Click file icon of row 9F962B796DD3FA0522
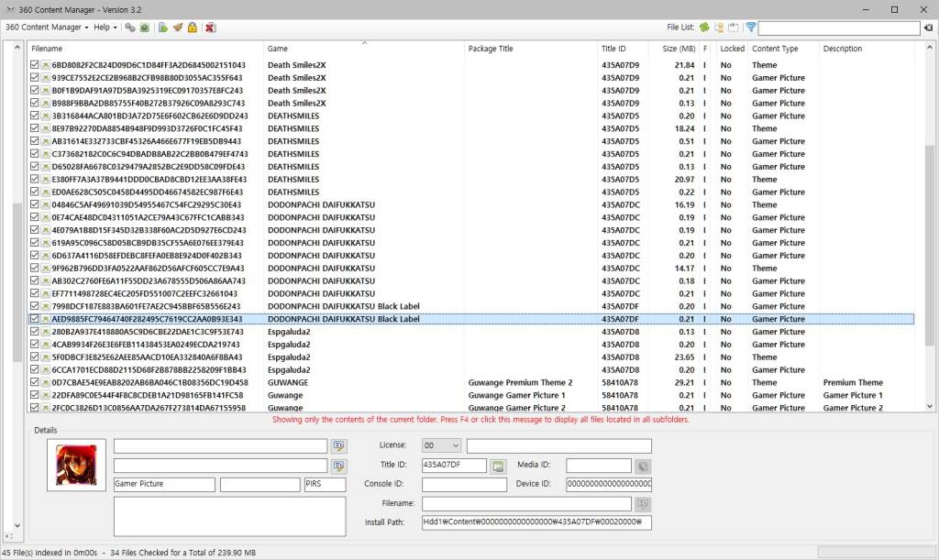 coord(46,268)
